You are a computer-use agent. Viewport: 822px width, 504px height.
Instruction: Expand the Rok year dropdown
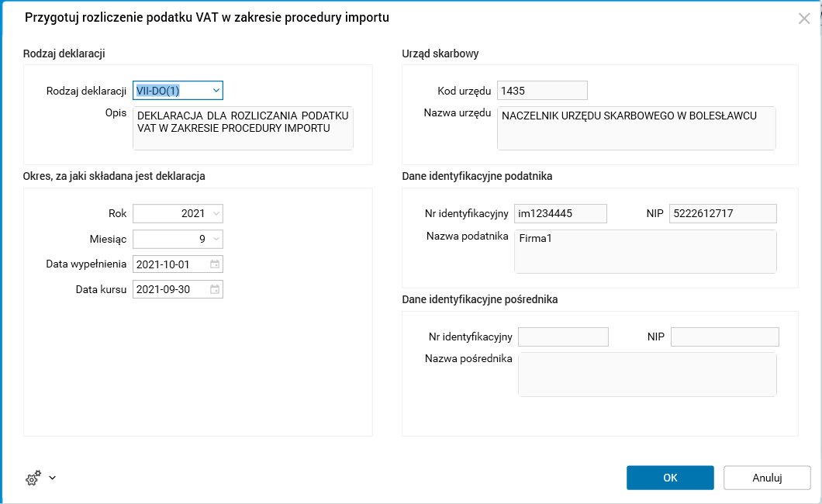216,214
